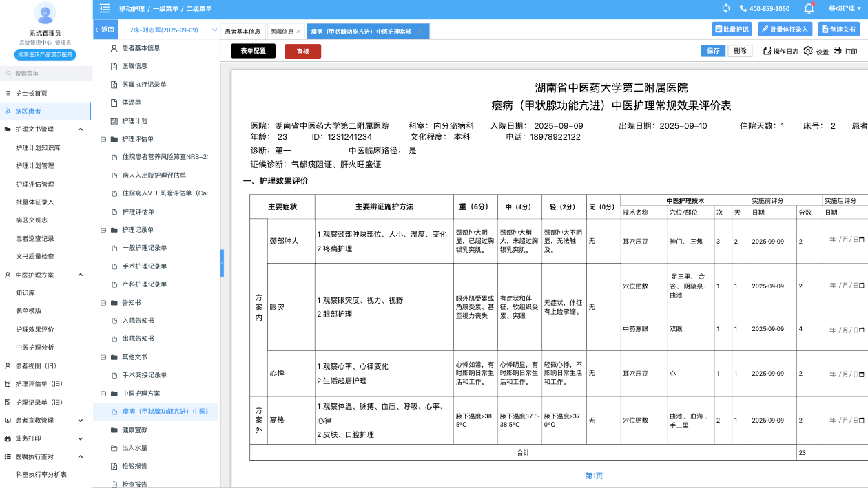The width and height of the screenshot is (868, 488).
Task: Click 创建文书 button
Action: point(838,30)
